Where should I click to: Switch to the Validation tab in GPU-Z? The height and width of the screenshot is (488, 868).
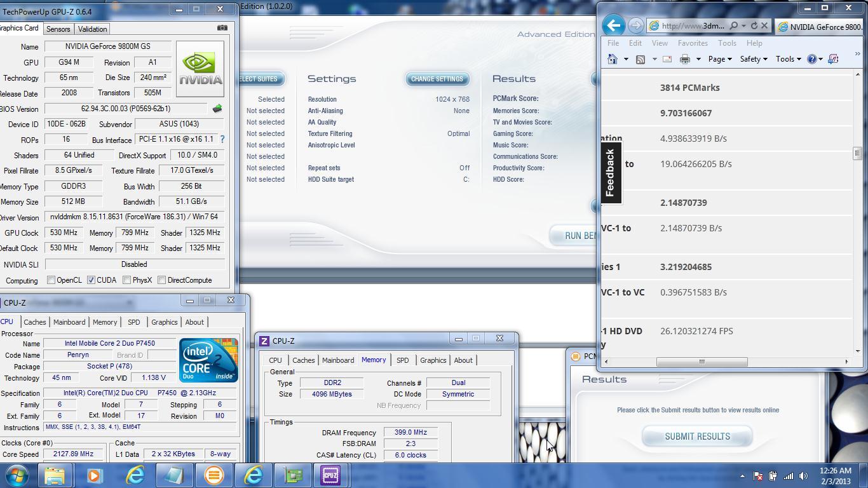click(92, 29)
